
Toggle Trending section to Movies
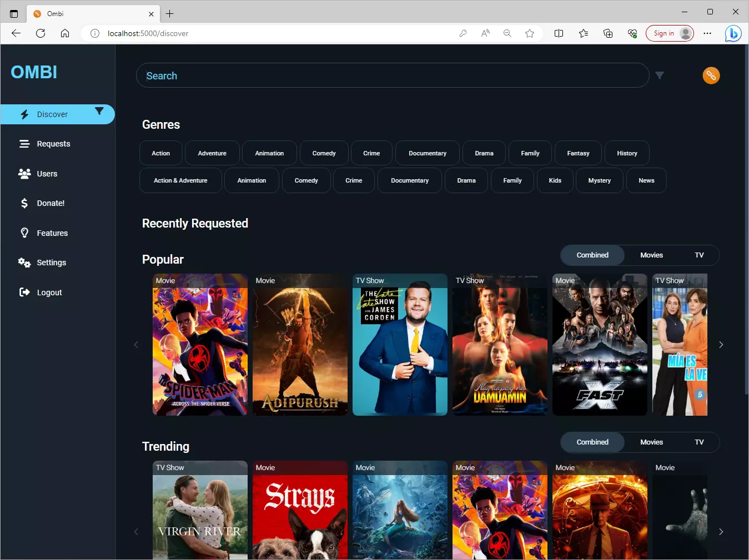[652, 442]
